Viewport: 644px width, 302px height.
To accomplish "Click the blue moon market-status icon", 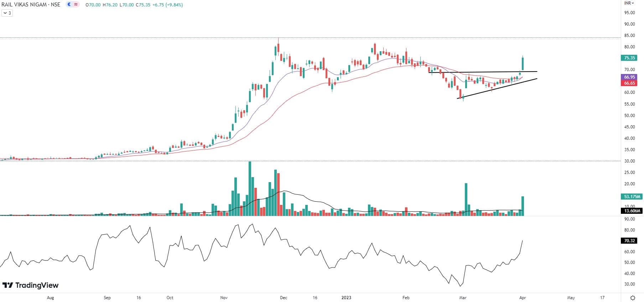I will 69,5.
